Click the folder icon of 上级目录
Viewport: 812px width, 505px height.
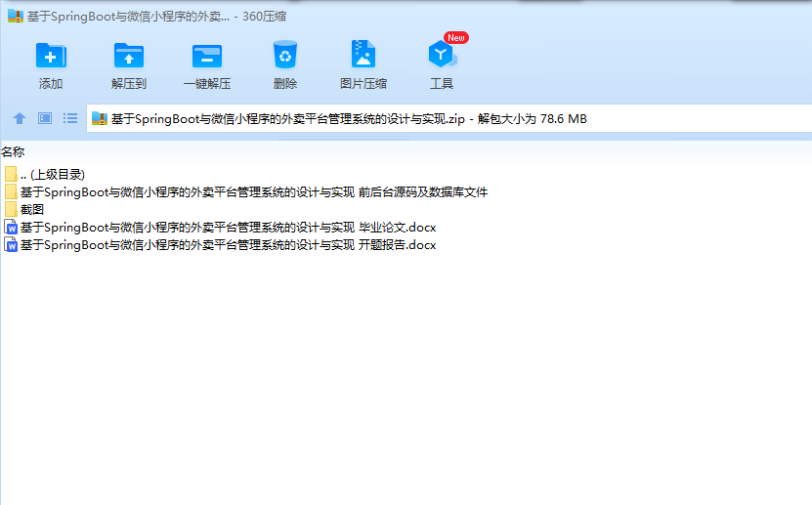pyautogui.click(x=11, y=175)
